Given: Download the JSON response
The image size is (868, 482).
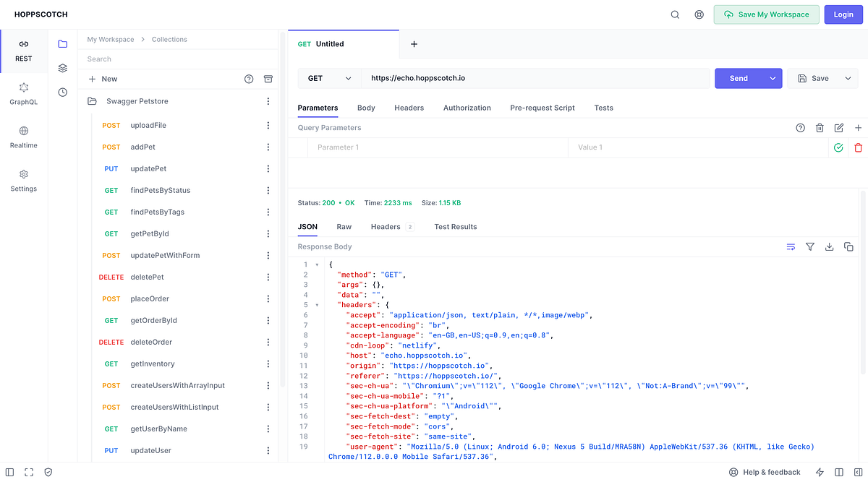Looking at the screenshot, I should 829,246.
